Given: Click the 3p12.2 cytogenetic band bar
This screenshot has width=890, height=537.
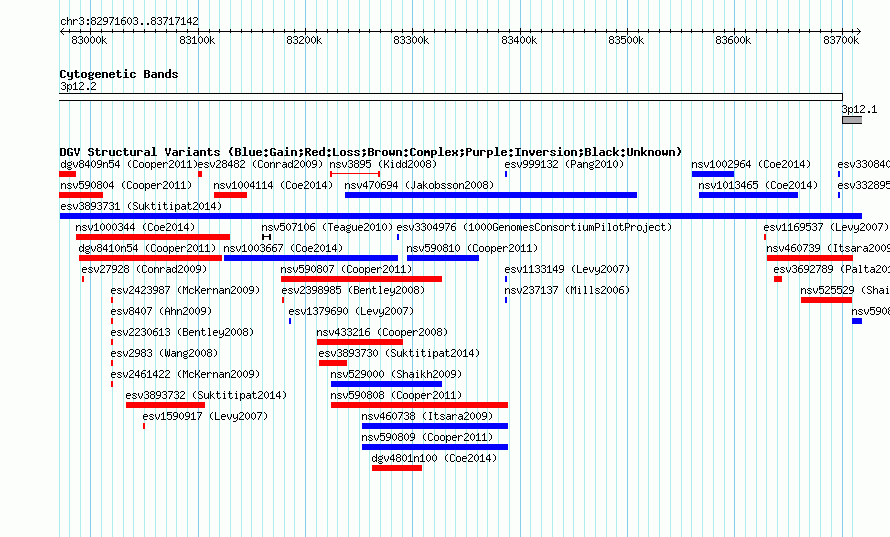Looking at the screenshot, I should tap(451, 98).
